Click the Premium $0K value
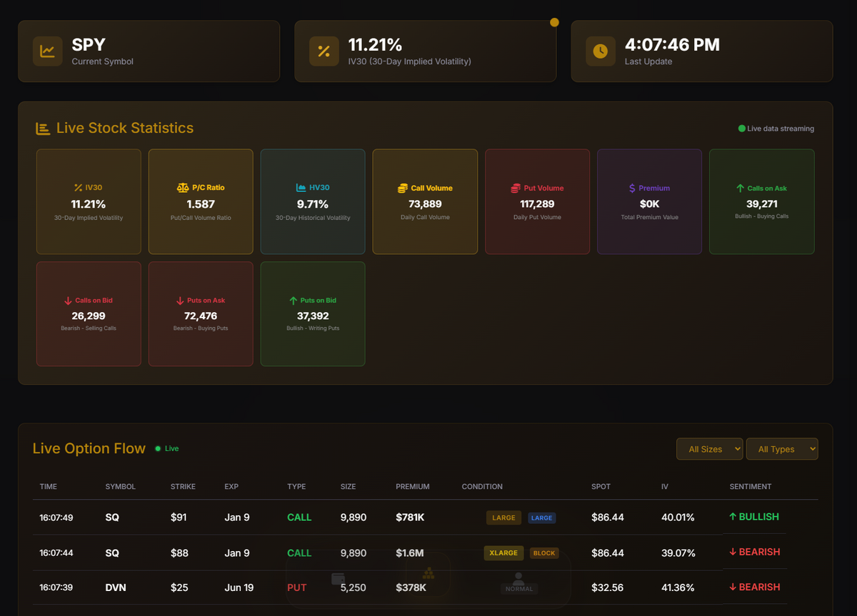Screen dimensions: 857x616 tap(650, 204)
